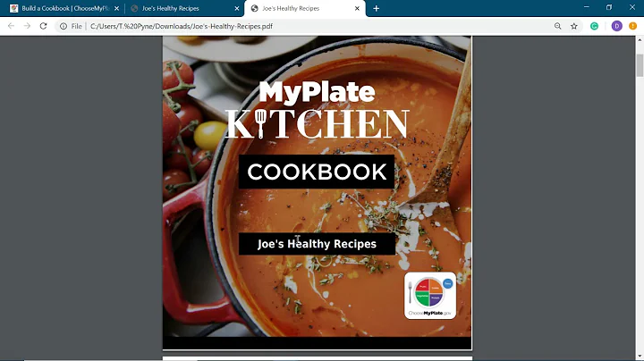Minimize the browser window
Image resolution: width=644 pixels, height=361 pixels.
pos(587,7)
